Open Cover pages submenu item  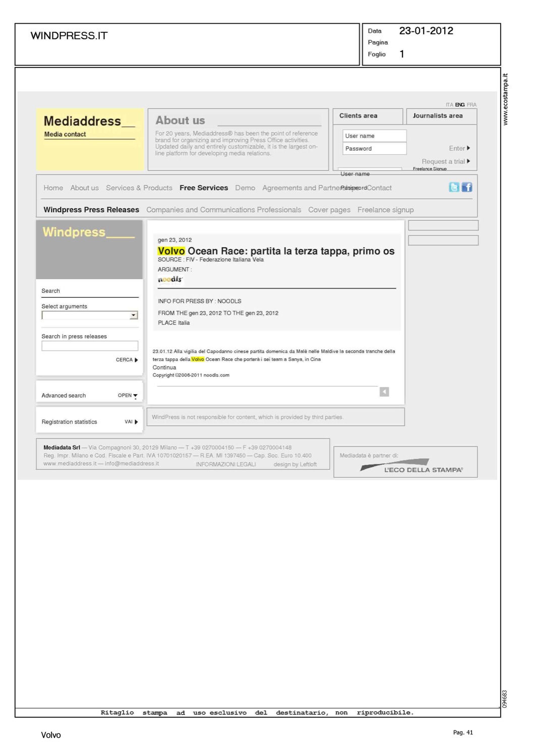(x=329, y=210)
